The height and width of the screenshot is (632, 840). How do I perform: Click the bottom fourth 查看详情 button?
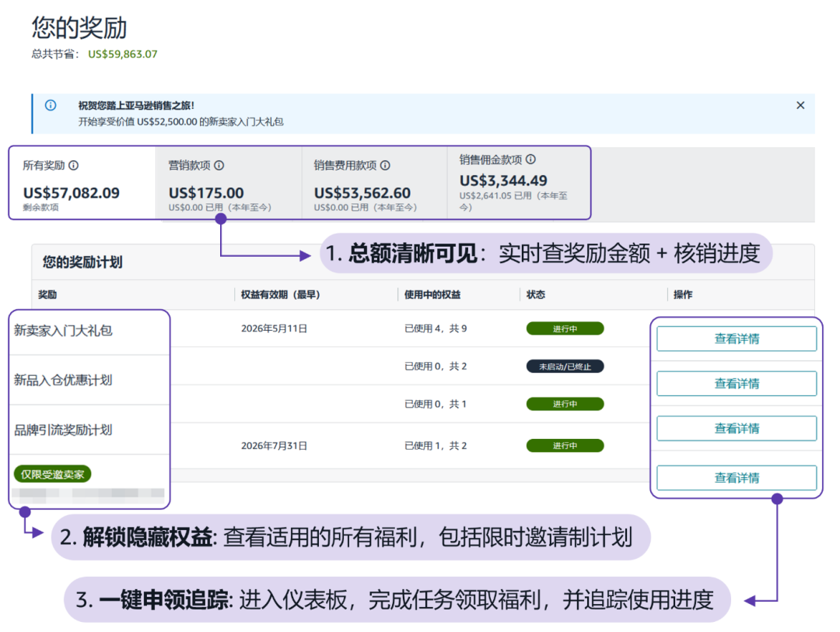(x=737, y=478)
